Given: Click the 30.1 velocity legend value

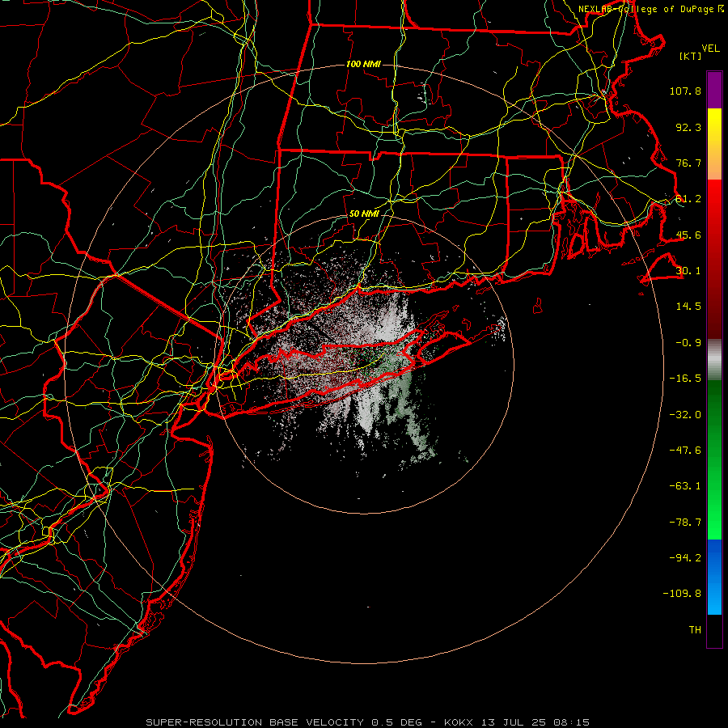Looking at the screenshot, I should pos(688,271).
